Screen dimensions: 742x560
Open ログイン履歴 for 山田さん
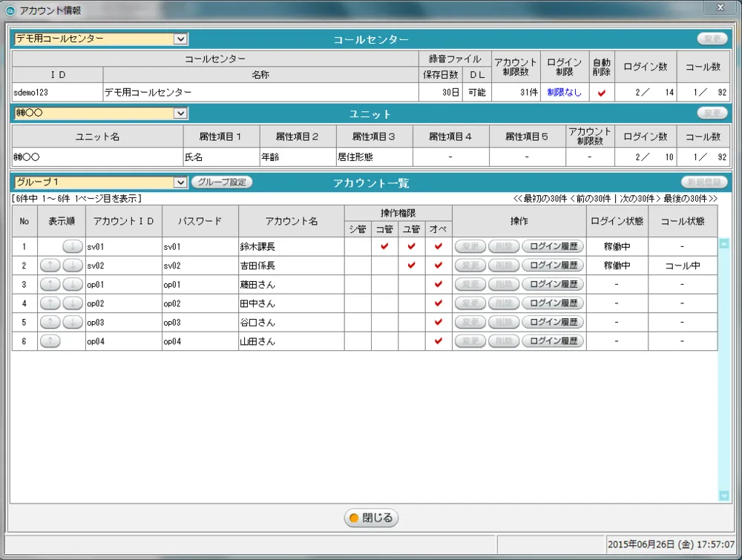pos(553,341)
